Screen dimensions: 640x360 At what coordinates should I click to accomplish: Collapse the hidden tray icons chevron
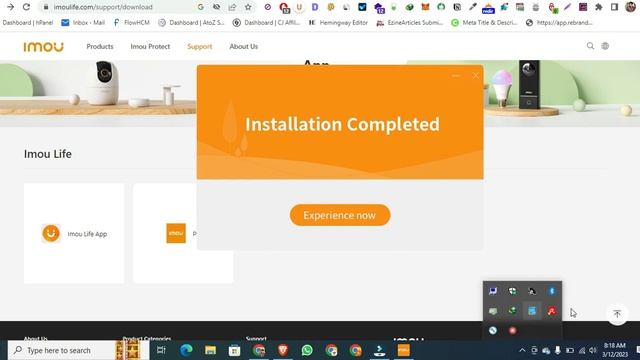(x=522, y=350)
